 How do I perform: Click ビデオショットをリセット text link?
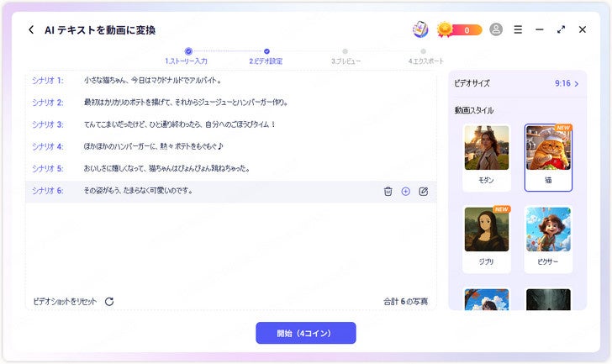(x=65, y=301)
